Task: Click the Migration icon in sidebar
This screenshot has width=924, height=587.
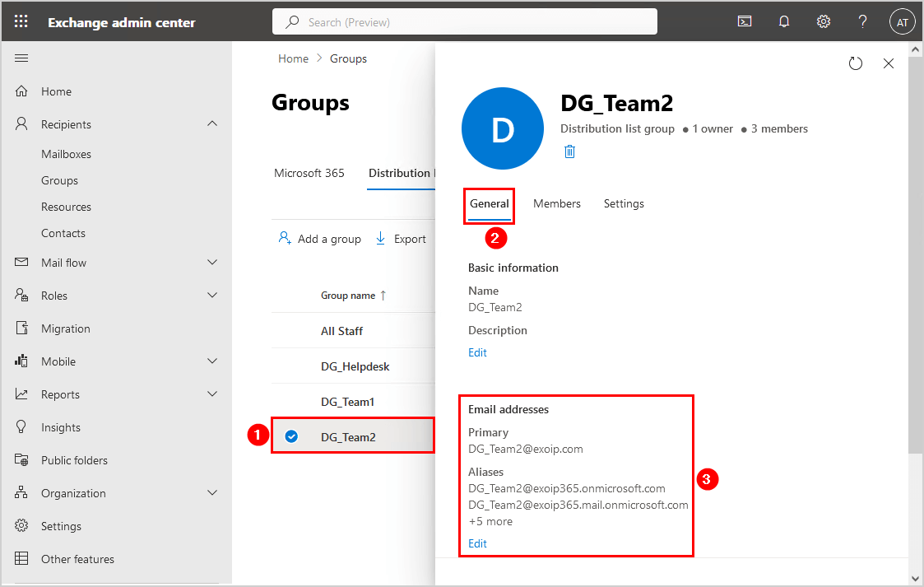Action: [21, 328]
